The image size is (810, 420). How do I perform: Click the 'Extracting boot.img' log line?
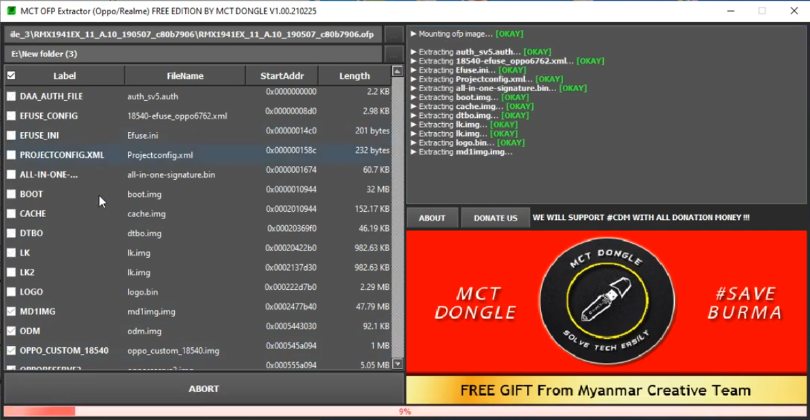pyautogui.click(x=470, y=97)
